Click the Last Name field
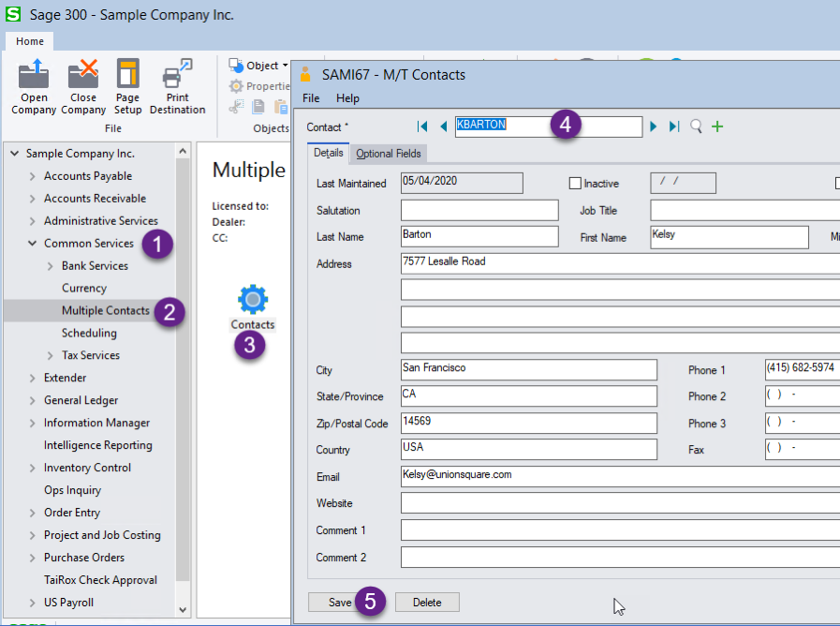Screen dimensions: 840x626 [479, 236]
